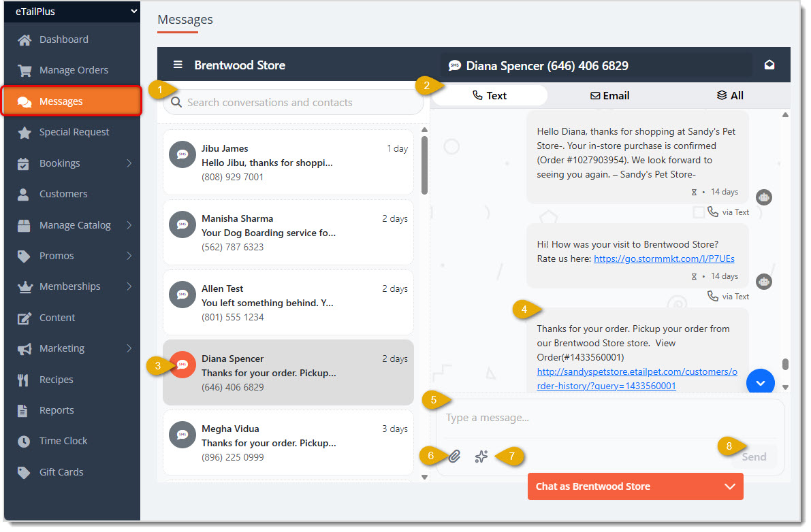The height and width of the screenshot is (532, 811).
Task: Click the open envelope icon in header
Action: [769, 65]
